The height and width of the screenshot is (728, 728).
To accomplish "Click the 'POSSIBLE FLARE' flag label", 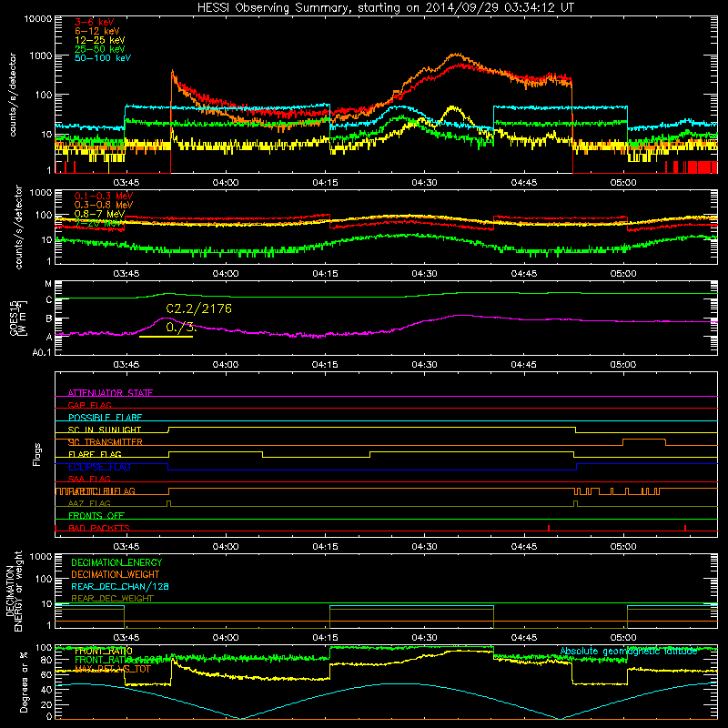I will click(x=105, y=418).
